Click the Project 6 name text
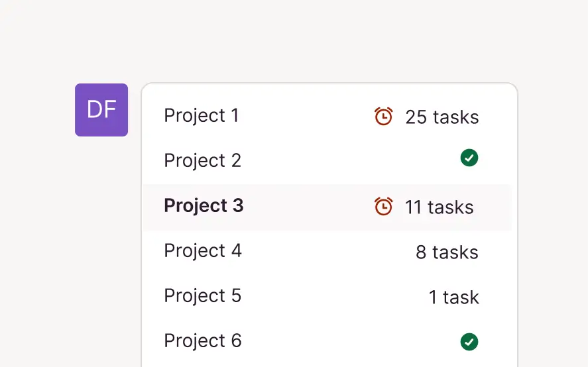 203,341
